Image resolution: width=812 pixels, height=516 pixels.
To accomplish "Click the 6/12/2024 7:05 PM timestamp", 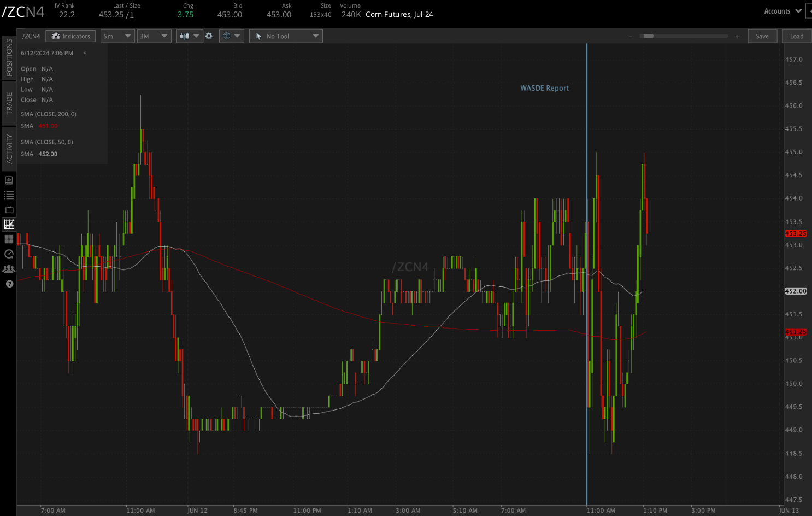I will tap(47, 53).
